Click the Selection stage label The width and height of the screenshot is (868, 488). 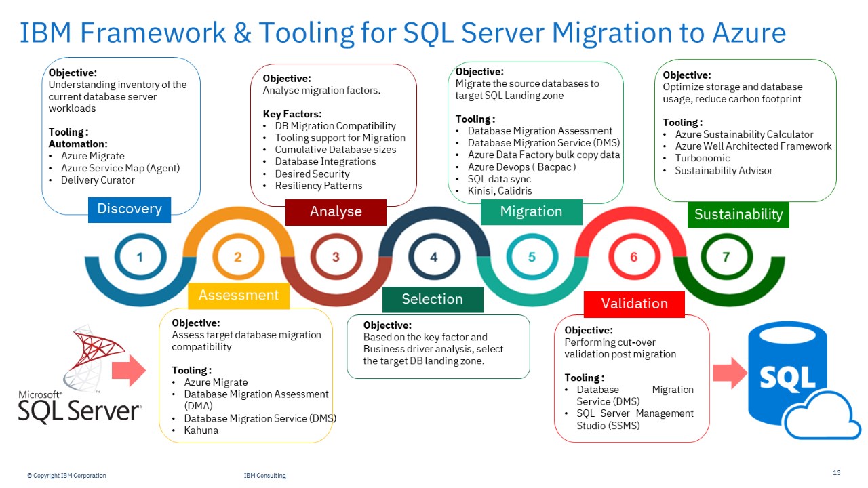[x=433, y=300]
